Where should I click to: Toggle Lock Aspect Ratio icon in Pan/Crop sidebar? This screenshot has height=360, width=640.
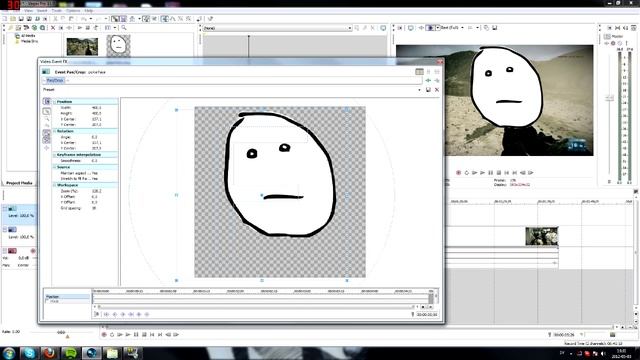(x=47, y=133)
